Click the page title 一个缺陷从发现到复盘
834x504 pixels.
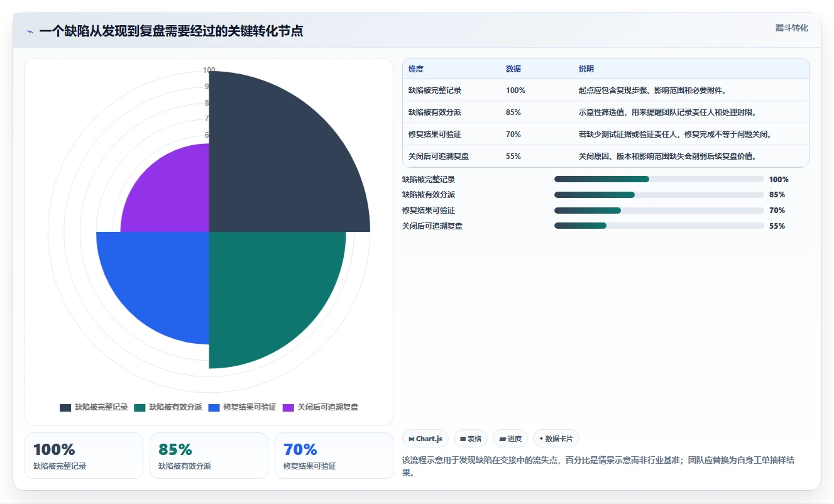[171, 31]
